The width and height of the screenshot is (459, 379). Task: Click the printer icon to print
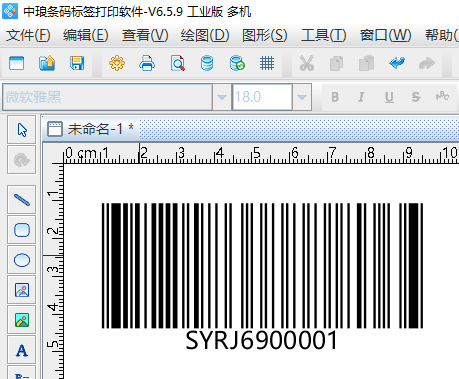147,63
